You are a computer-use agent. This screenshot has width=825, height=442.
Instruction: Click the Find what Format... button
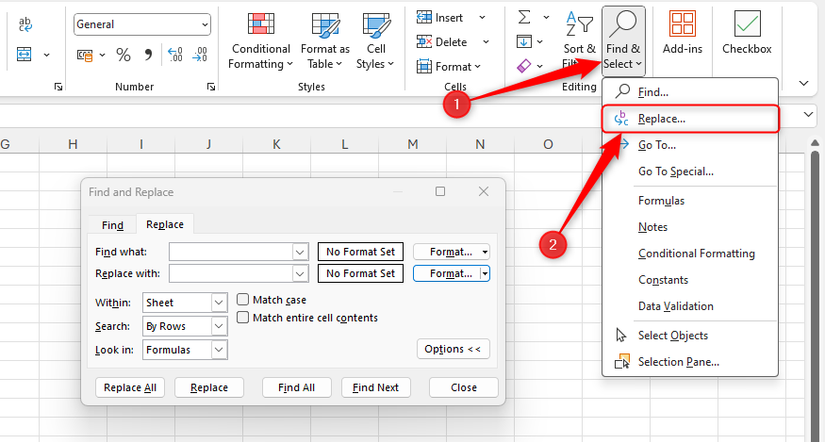[451, 252]
